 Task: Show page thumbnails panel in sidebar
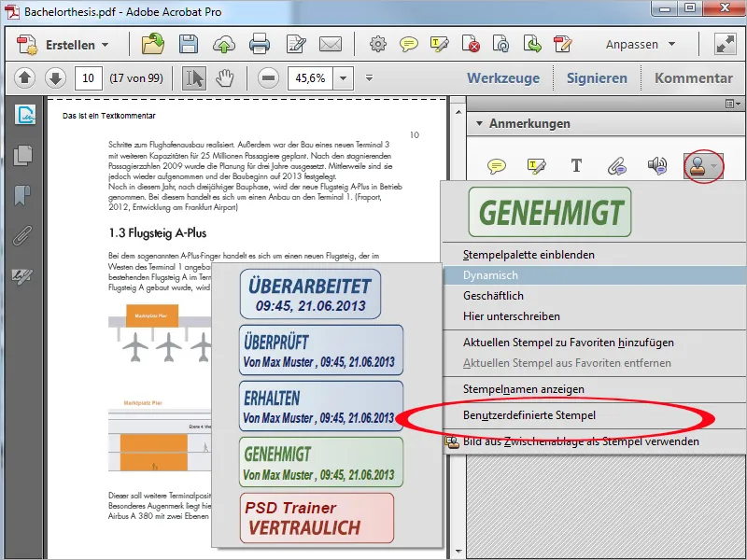coord(22,155)
